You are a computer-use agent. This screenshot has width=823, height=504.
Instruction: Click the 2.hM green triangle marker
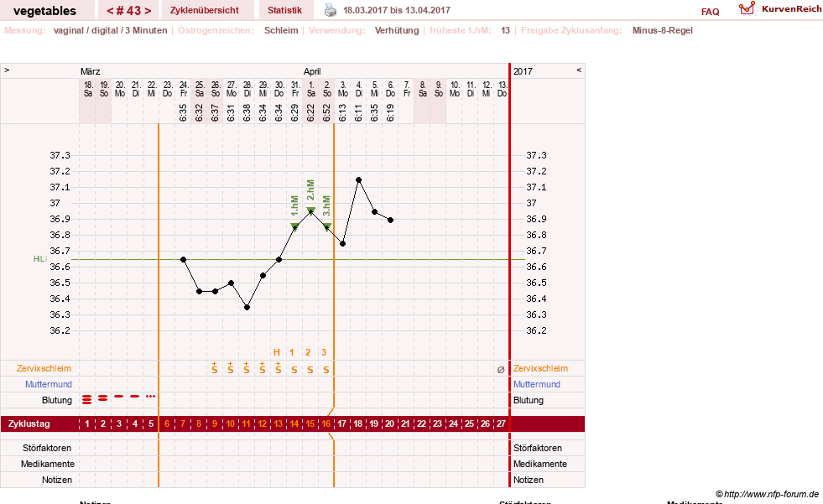click(310, 211)
